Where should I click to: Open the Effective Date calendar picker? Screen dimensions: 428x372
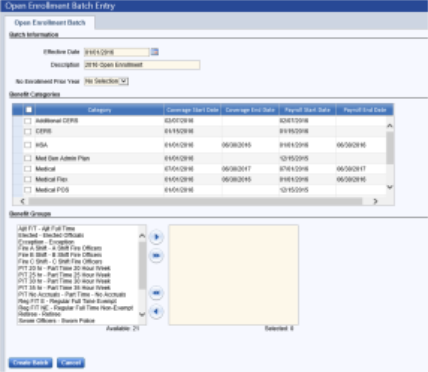155,52
